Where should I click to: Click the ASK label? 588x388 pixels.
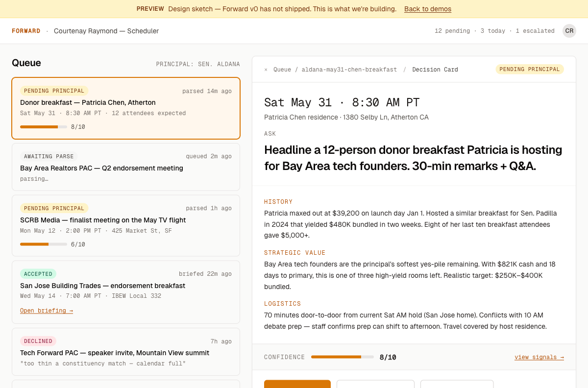270,134
